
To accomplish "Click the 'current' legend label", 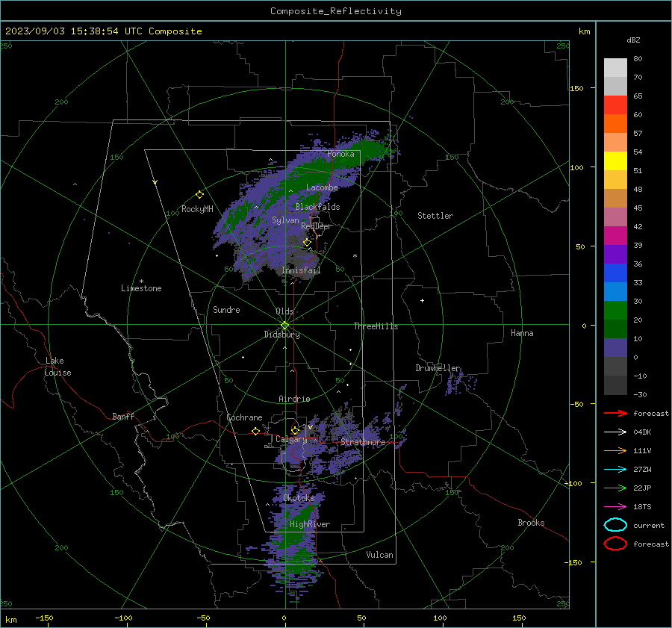I will click(649, 526).
